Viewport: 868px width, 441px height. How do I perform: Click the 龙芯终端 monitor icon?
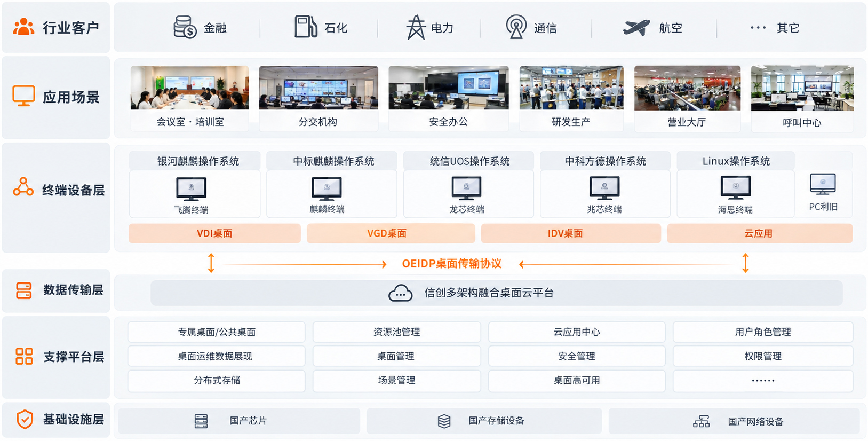click(466, 189)
